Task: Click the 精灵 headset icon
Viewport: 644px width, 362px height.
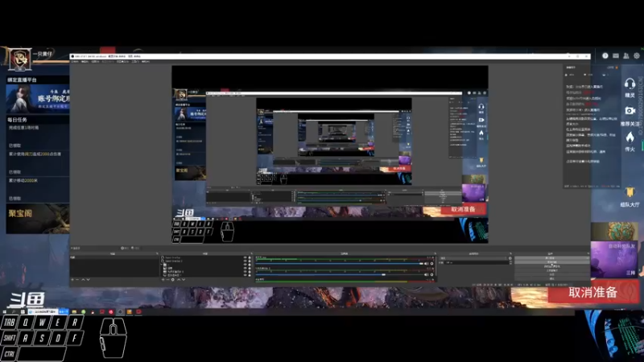Action: (630, 84)
